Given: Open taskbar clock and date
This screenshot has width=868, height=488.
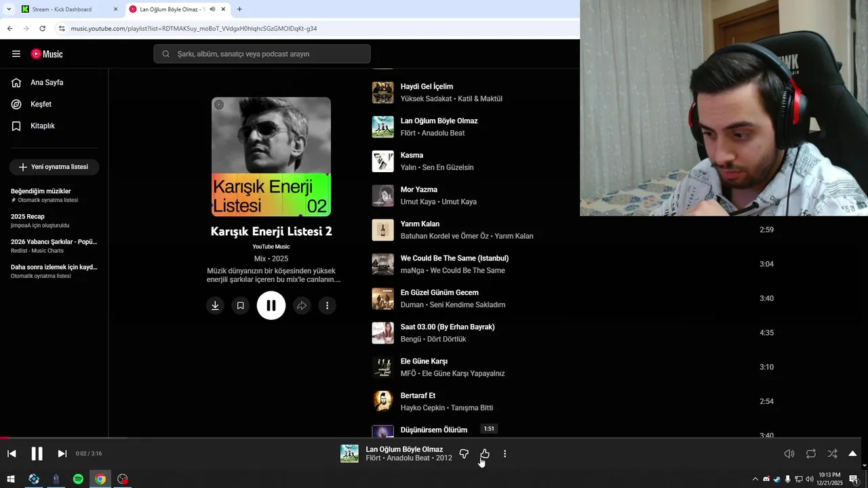Looking at the screenshot, I should tap(829, 479).
